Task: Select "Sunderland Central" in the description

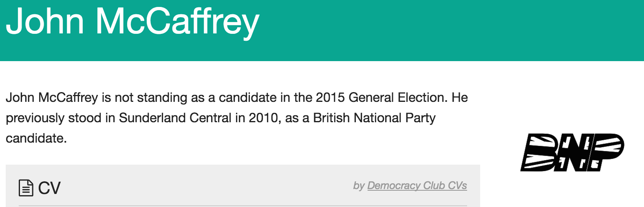Action: pyautogui.click(x=175, y=118)
